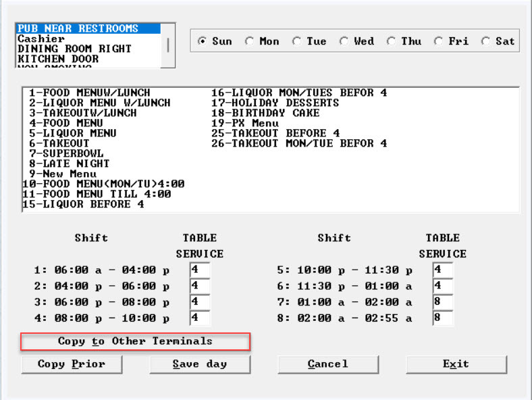Click the Cancel button
The image size is (532, 400).
coord(328,364)
